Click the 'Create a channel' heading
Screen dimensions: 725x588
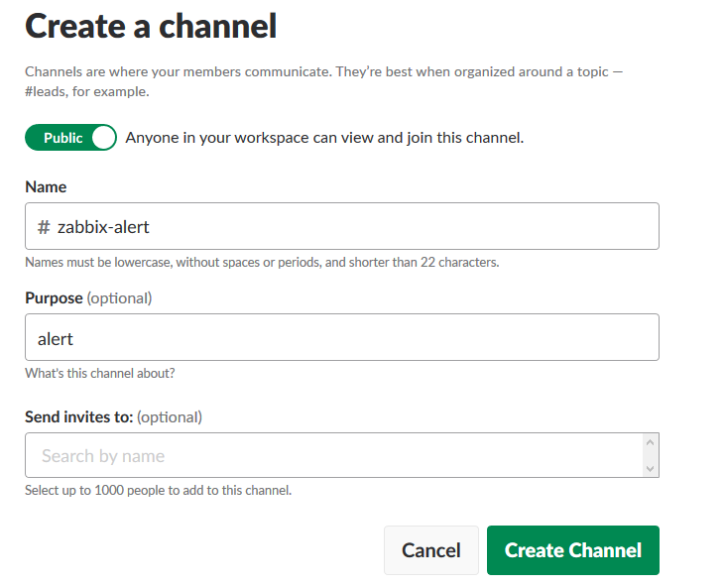[151, 26]
